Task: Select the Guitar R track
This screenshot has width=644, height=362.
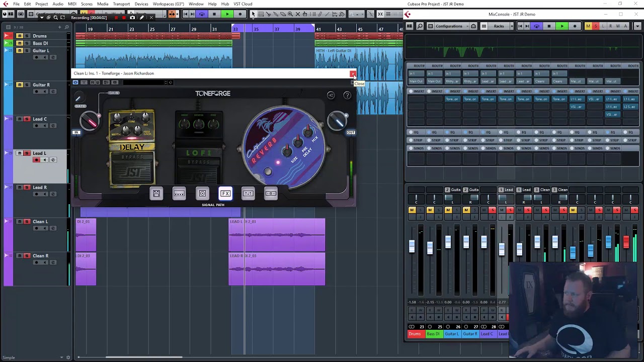Action: click(x=41, y=85)
